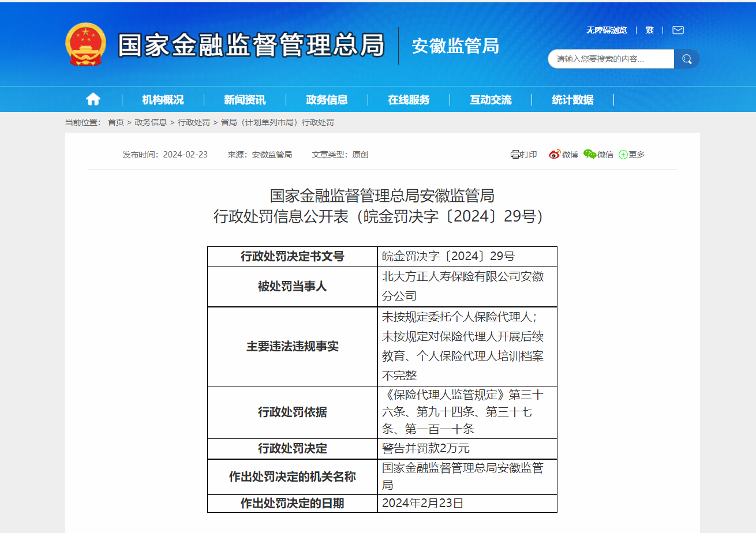Click the 行政处罚 breadcrumb link

pos(194,122)
